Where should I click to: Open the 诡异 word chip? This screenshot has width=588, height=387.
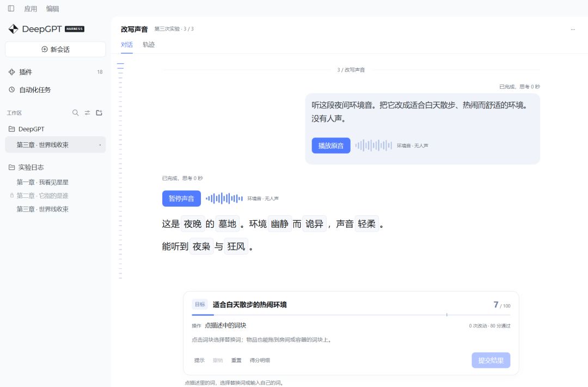pyautogui.click(x=314, y=223)
